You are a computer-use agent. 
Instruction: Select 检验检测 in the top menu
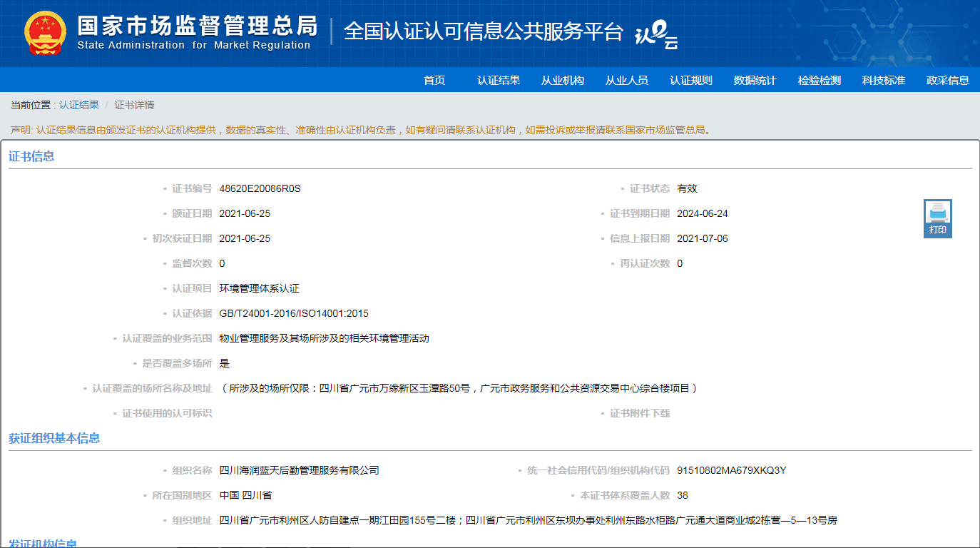pos(820,81)
